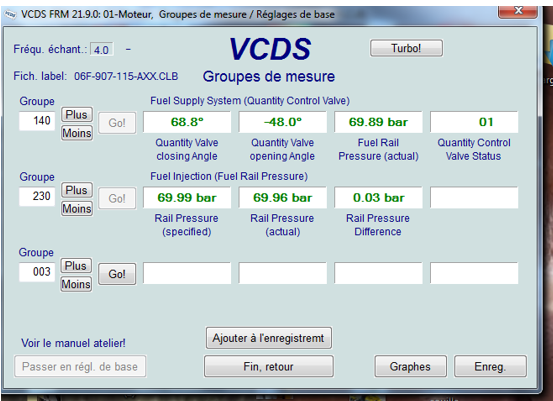Screen dimensions: 553x401
Task: Click the Enreg. logging button
Action: point(490,366)
